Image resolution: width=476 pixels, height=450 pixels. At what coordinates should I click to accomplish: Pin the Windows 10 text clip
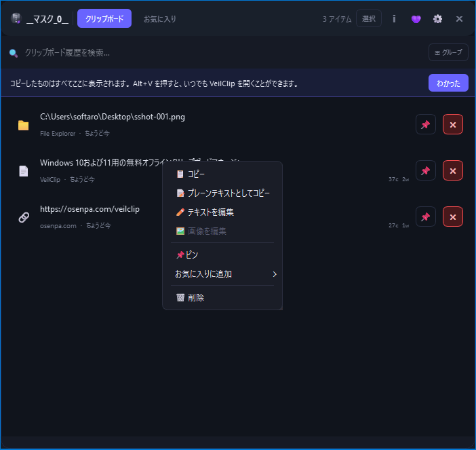coord(425,171)
